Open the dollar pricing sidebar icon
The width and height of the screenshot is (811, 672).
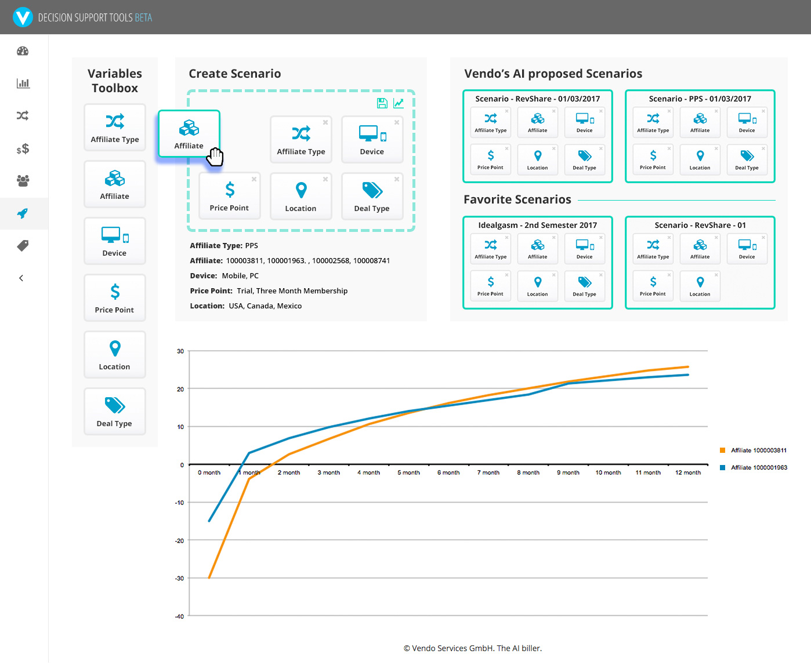coord(23,149)
